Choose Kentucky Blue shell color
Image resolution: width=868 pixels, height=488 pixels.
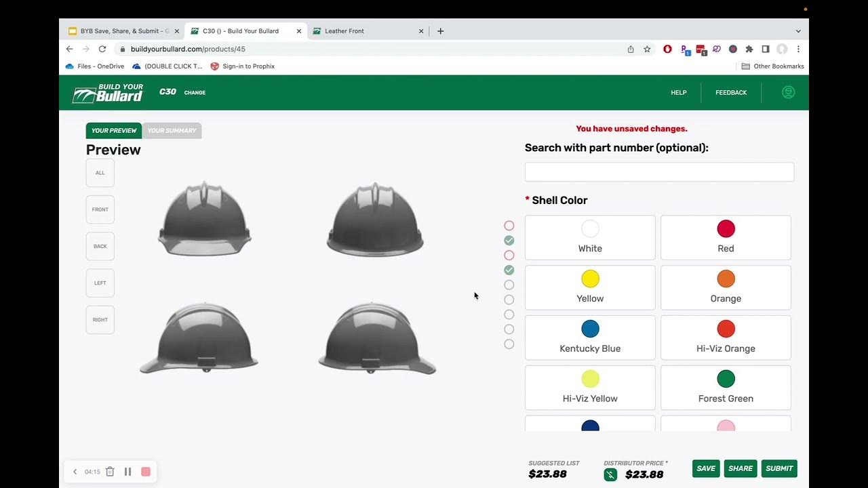click(590, 338)
